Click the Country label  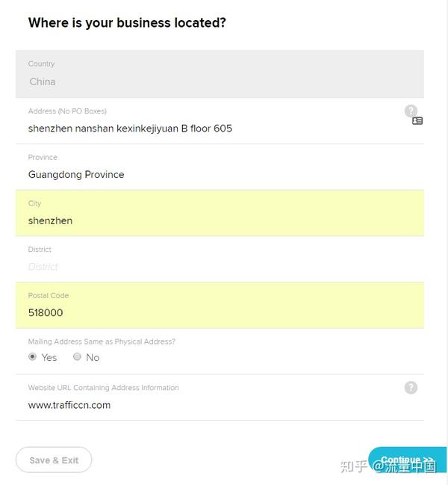[x=41, y=64]
